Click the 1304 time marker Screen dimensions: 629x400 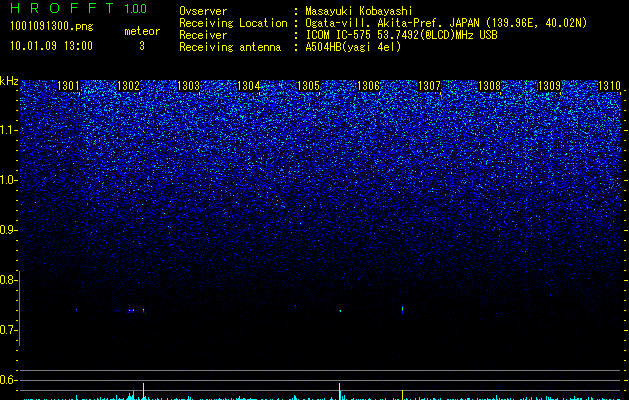[248, 85]
